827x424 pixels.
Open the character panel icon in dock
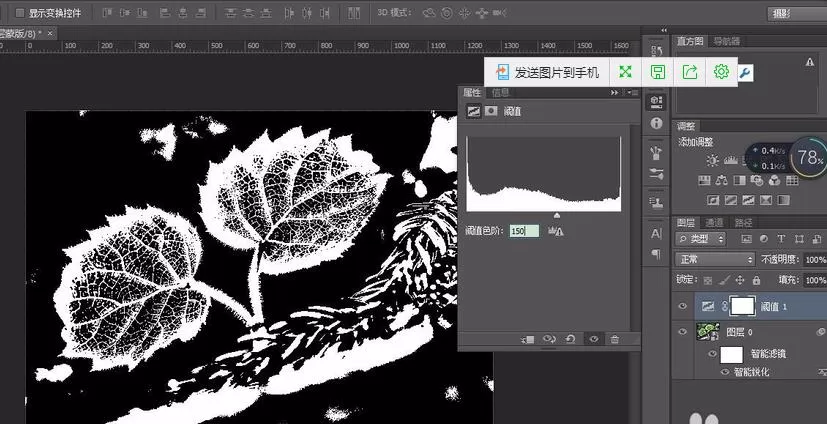657,233
